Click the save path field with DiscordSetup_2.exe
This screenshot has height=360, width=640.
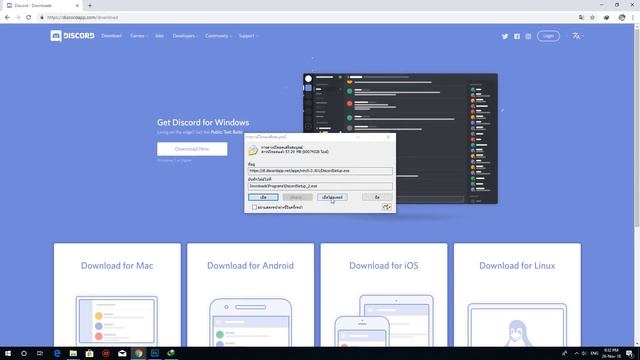click(x=320, y=186)
